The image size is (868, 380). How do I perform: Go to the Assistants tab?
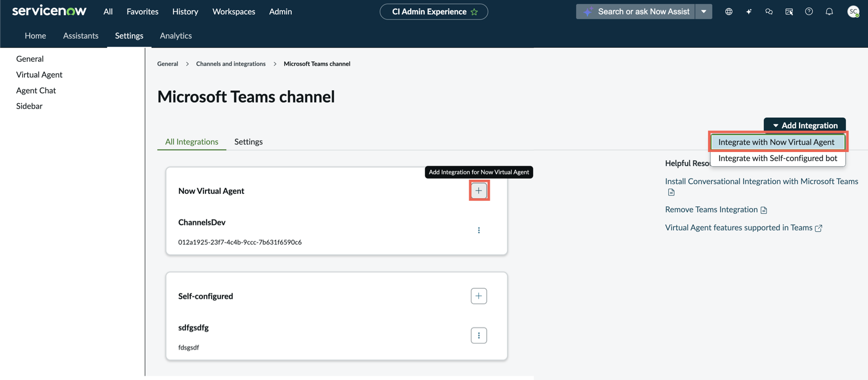pos(81,36)
